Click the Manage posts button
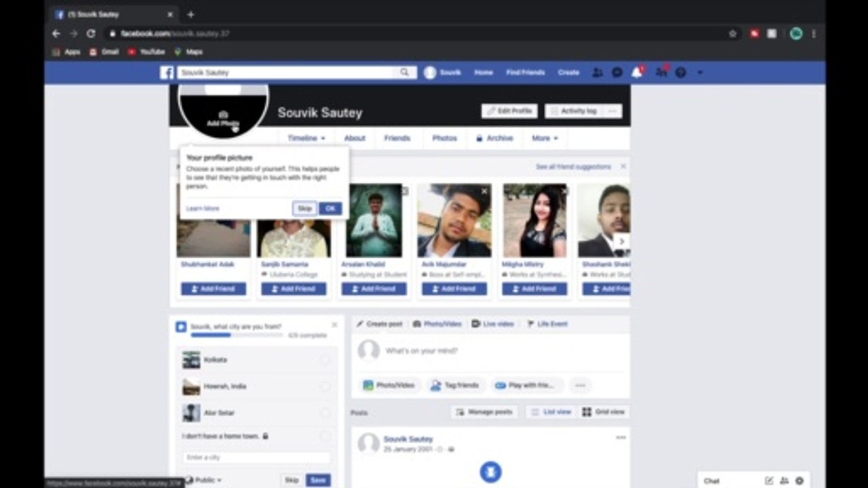868x488 pixels. point(484,412)
